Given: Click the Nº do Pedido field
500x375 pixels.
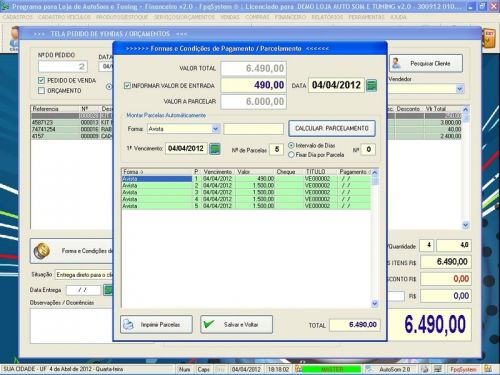Looking at the screenshot, I should pos(63,66).
